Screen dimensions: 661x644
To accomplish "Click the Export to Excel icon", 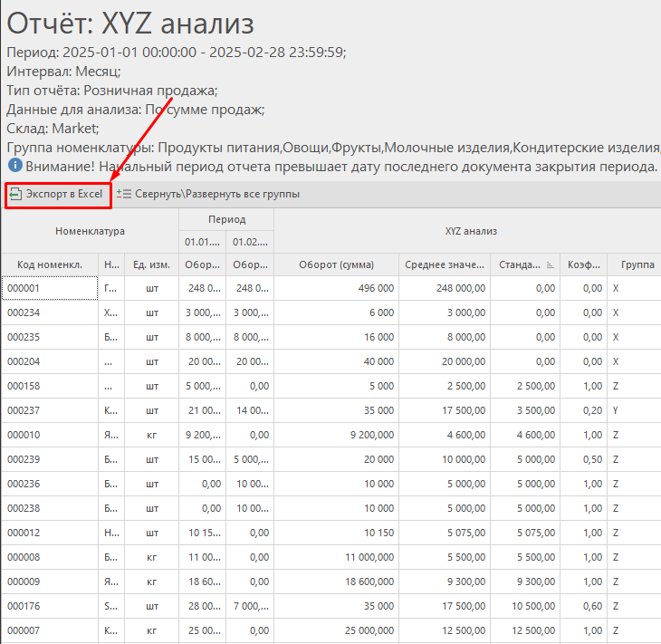I will click(15, 194).
